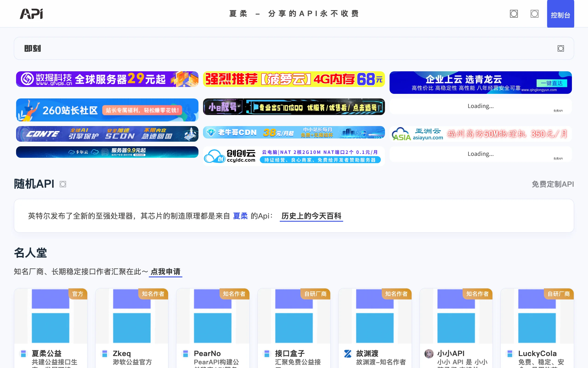This screenshot has width=588, height=368.
Task: Click the API logo in the header
Action: tap(31, 14)
